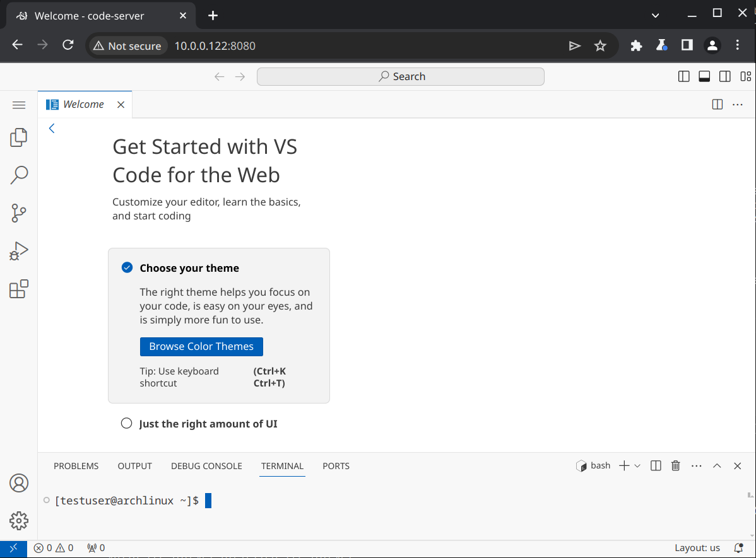
Task: Show errors and warnings count in status bar
Action: [54, 548]
